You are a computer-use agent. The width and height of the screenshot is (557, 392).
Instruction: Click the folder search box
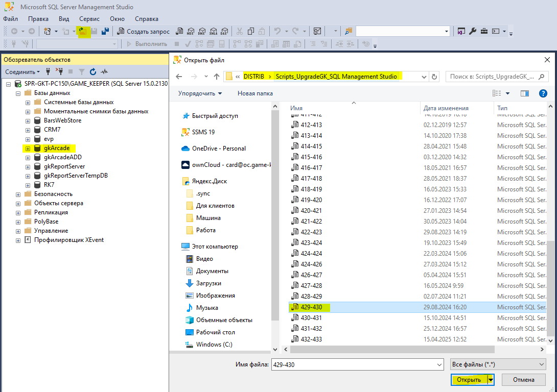[496, 77]
